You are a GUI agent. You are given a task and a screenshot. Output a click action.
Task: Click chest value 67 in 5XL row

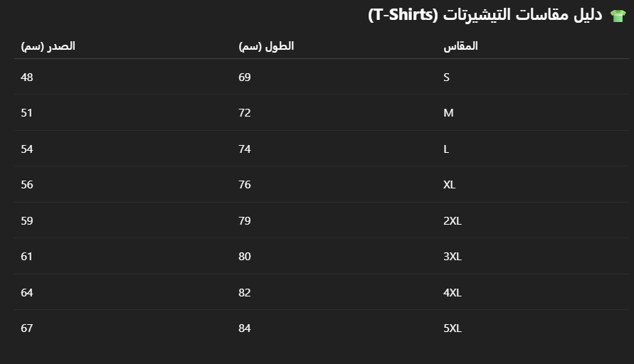(27, 328)
